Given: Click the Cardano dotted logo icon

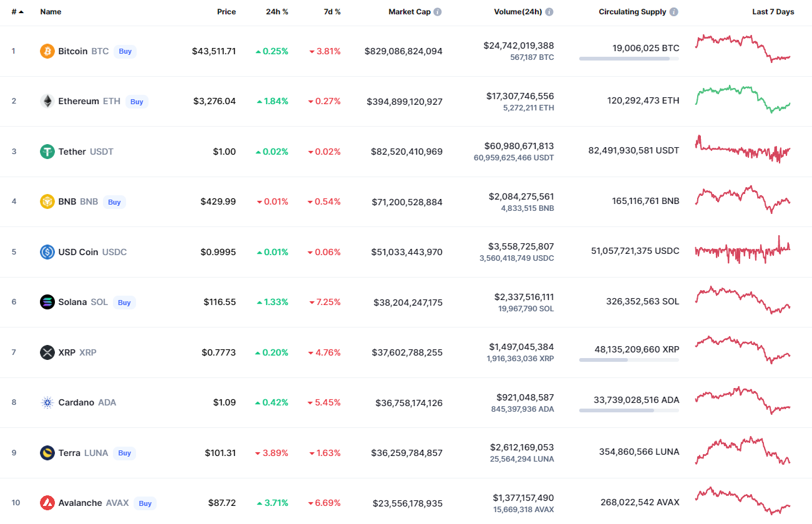Looking at the screenshot, I should [47, 402].
